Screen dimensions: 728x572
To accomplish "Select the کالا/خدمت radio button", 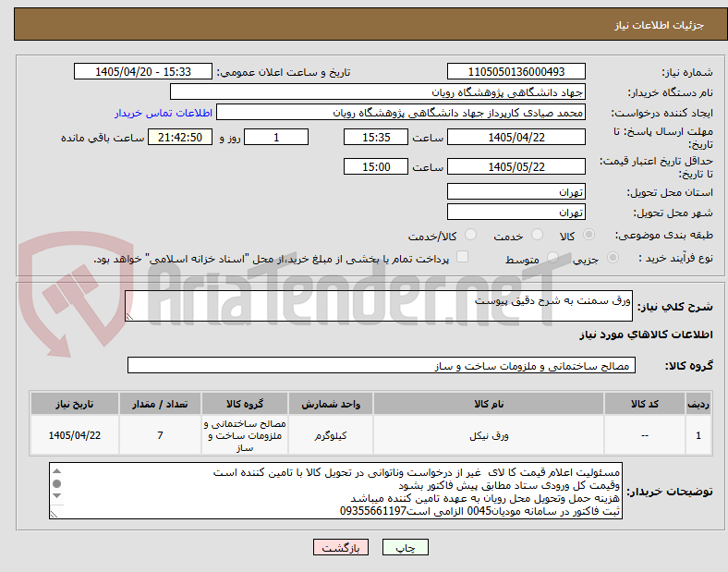I will pos(471,235).
